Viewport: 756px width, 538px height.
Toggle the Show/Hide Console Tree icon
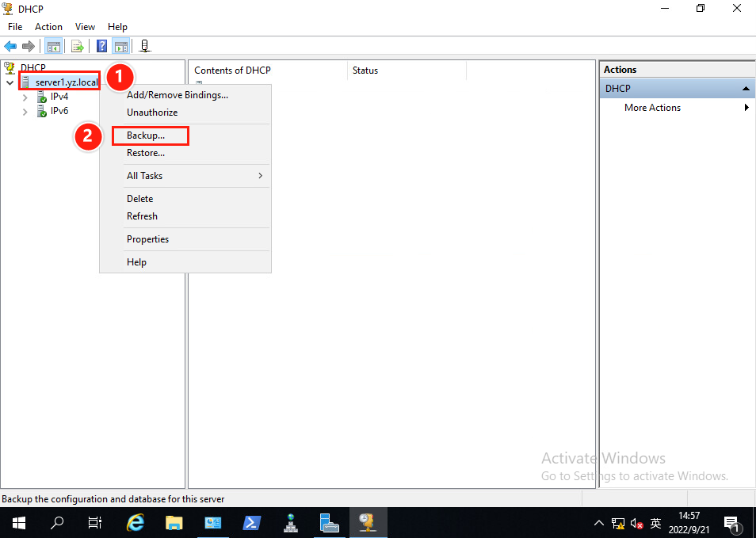tap(54, 45)
